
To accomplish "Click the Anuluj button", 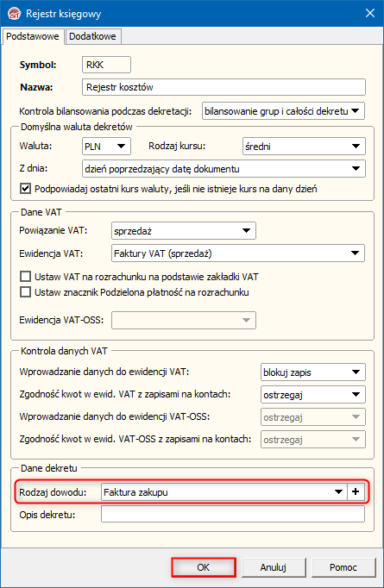I will (274, 567).
